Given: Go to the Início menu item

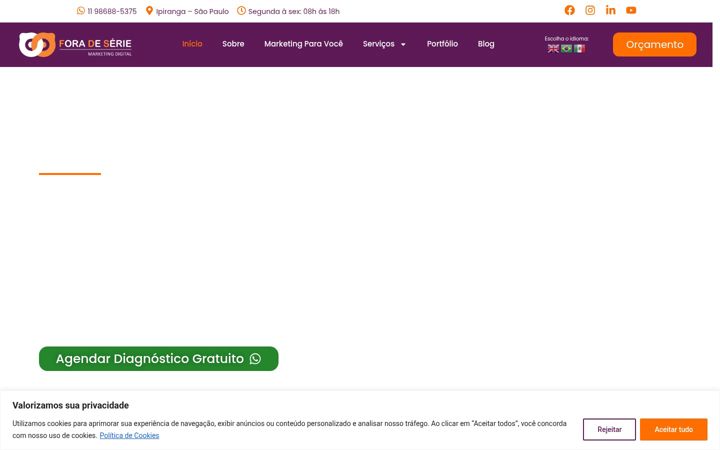Looking at the screenshot, I should 192,44.
